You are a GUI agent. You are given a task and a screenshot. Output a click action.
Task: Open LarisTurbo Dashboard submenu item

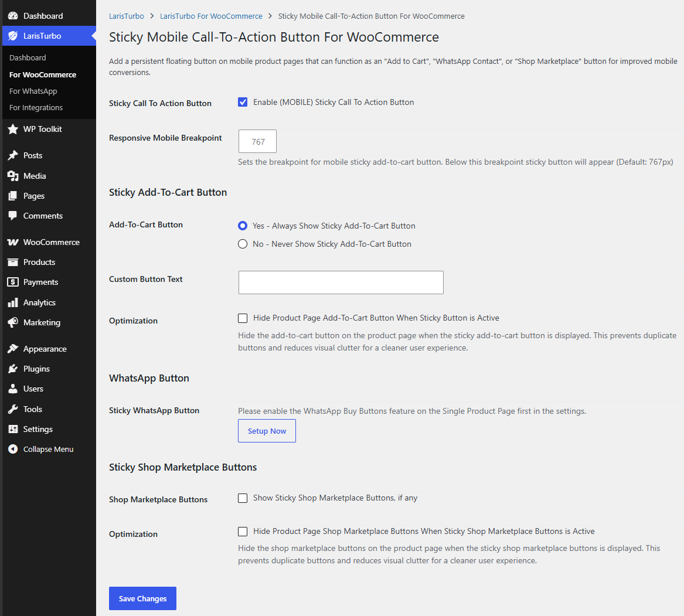tap(28, 57)
